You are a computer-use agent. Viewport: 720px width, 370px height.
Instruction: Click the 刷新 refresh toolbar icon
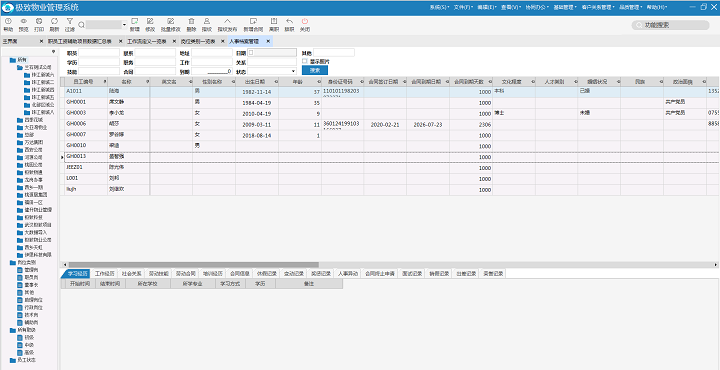pos(54,21)
